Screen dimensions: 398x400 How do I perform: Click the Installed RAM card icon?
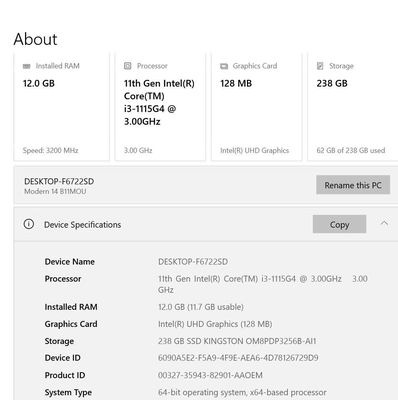(27, 66)
